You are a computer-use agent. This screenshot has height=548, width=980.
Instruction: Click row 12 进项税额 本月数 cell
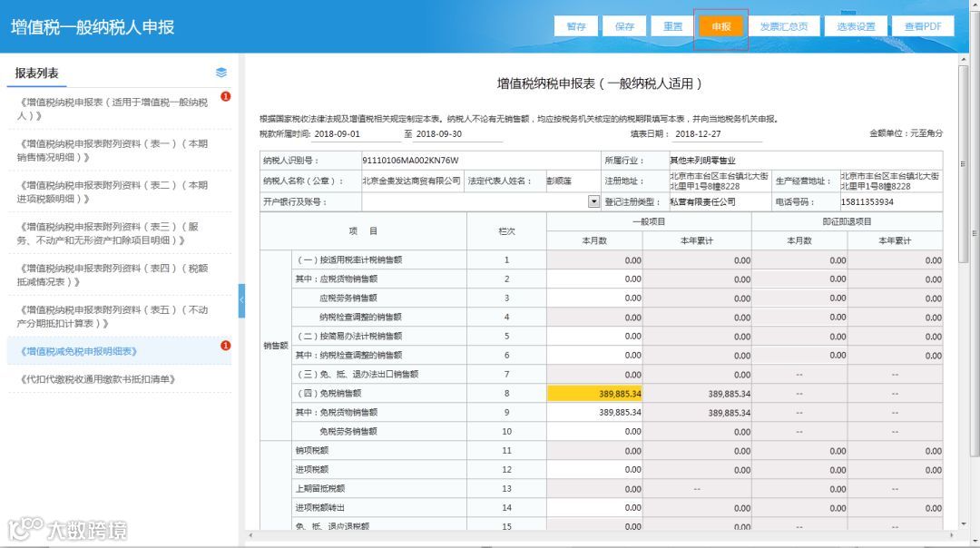pos(594,469)
